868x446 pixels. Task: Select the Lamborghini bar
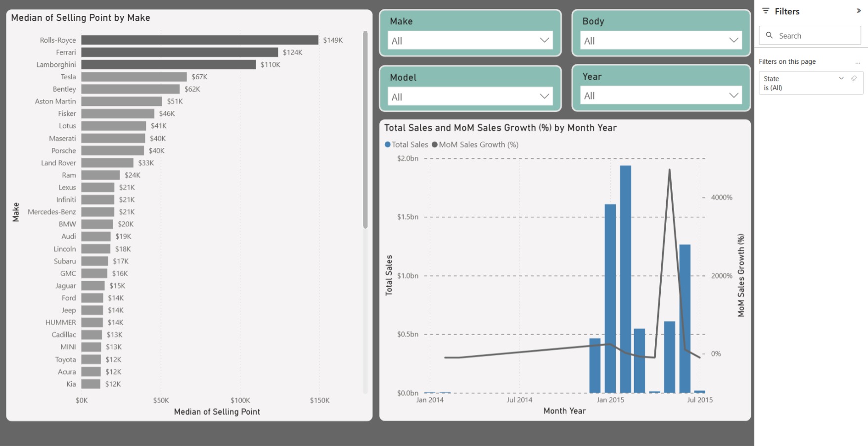[169, 64]
